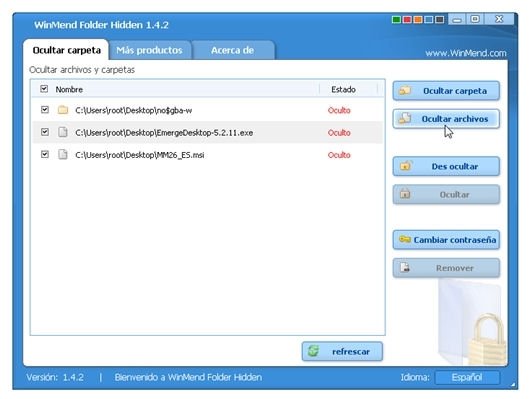Select the C:\Users\root\Desktop\no$gba-w path text
This screenshot has width=529, height=399.
coord(134,110)
